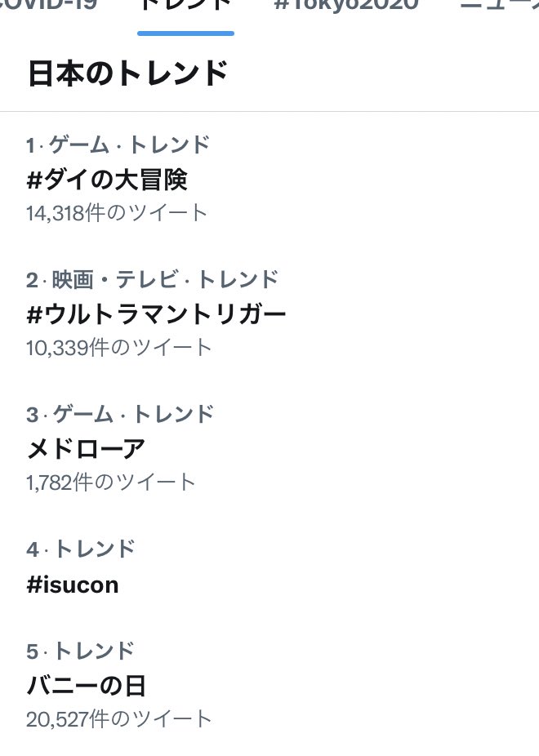Click the 日本のトレンド section heading
Image resolution: width=539 pixels, height=756 pixels.
click(127, 73)
